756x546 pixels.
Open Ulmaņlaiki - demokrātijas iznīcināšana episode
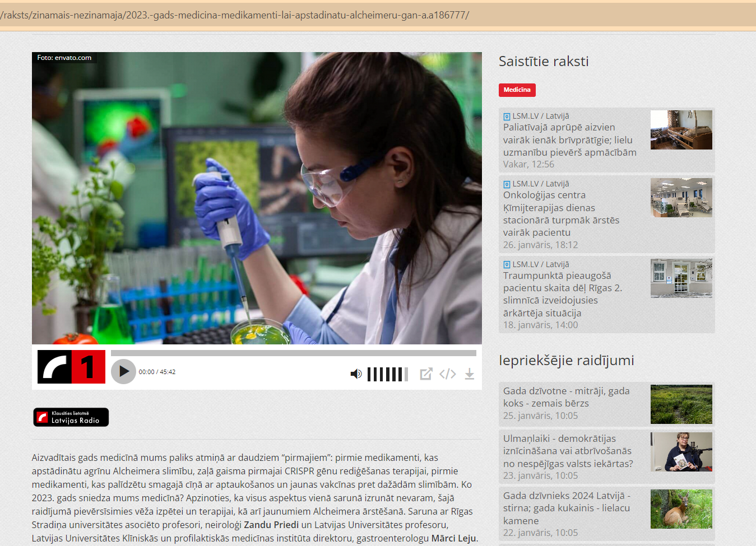568,451
